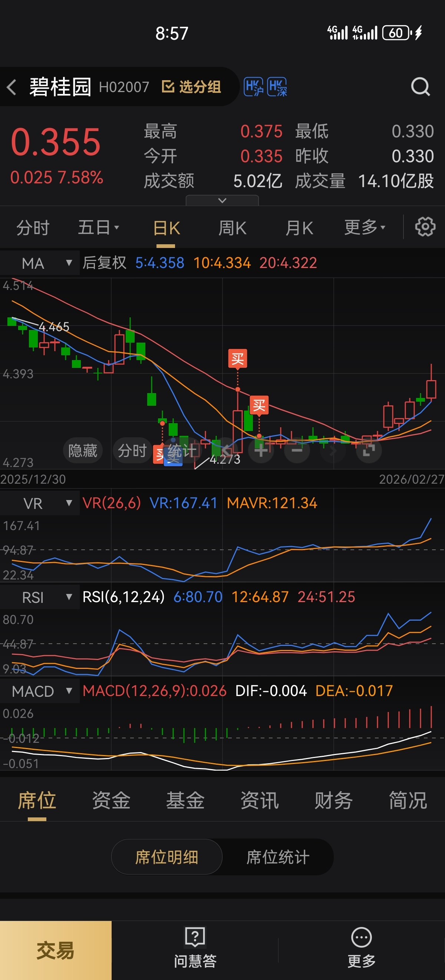Select 席位统计 segment toggle
This screenshot has width=445, height=980.
click(278, 857)
